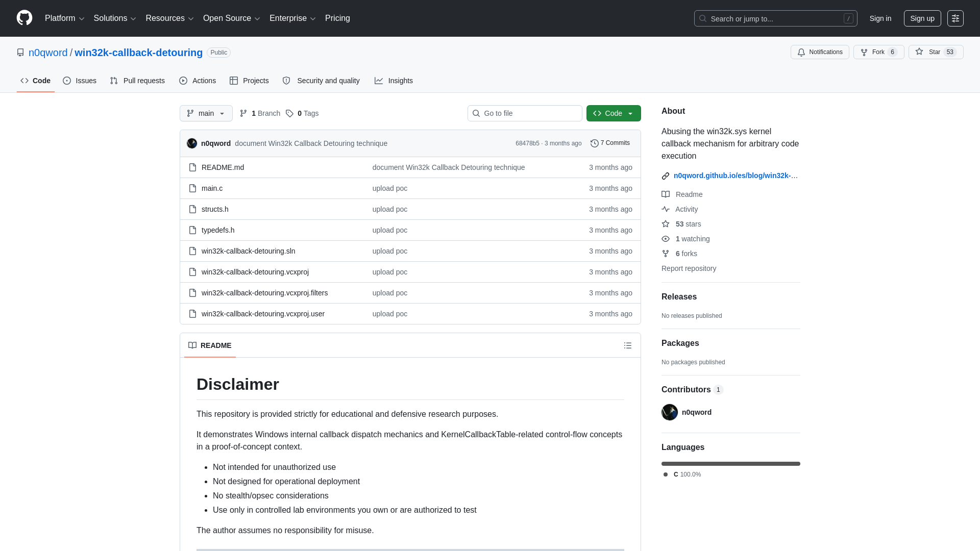Open the green Code dropdown button

pos(614,113)
